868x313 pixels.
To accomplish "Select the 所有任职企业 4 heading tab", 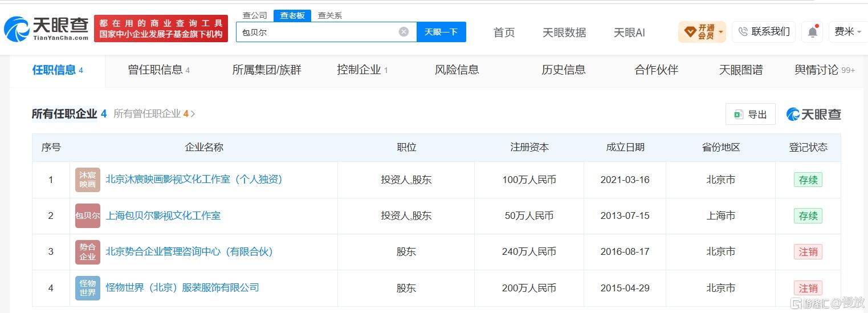I will (x=69, y=114).
